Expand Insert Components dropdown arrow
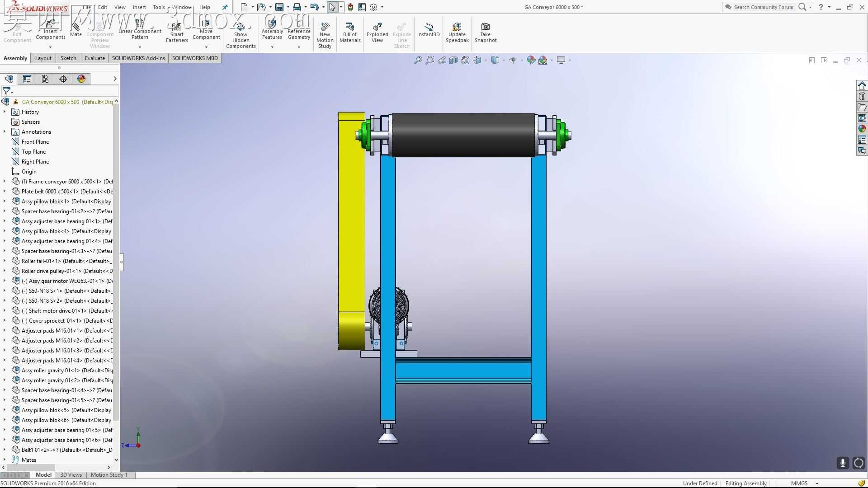The image size is (868, 488). tap(50, 47)
